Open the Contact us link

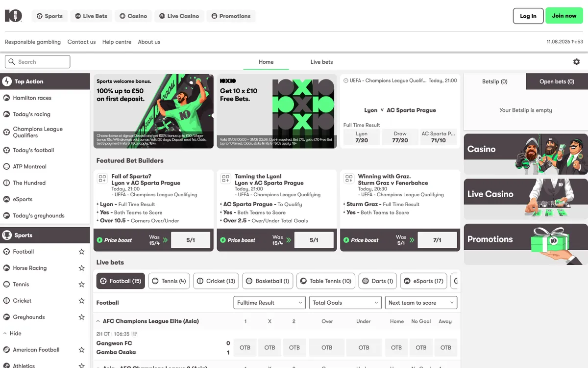pyautogui.click(x=81, y=42)
